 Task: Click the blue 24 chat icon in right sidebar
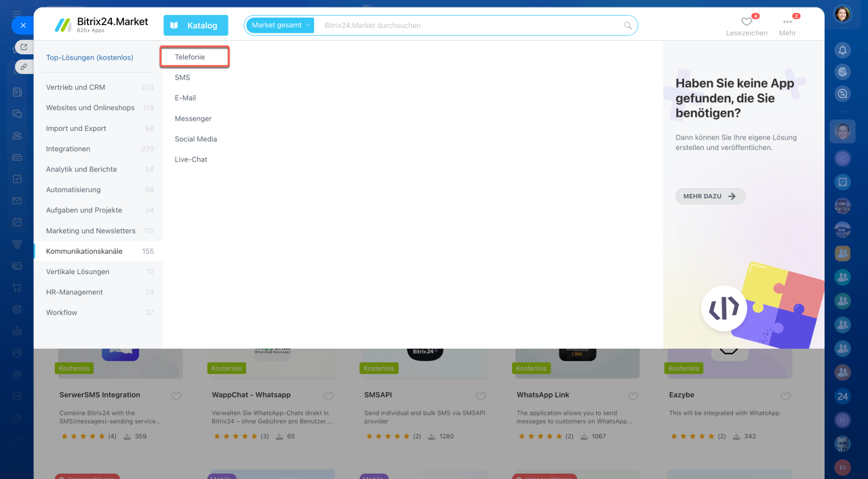[842, 396]
